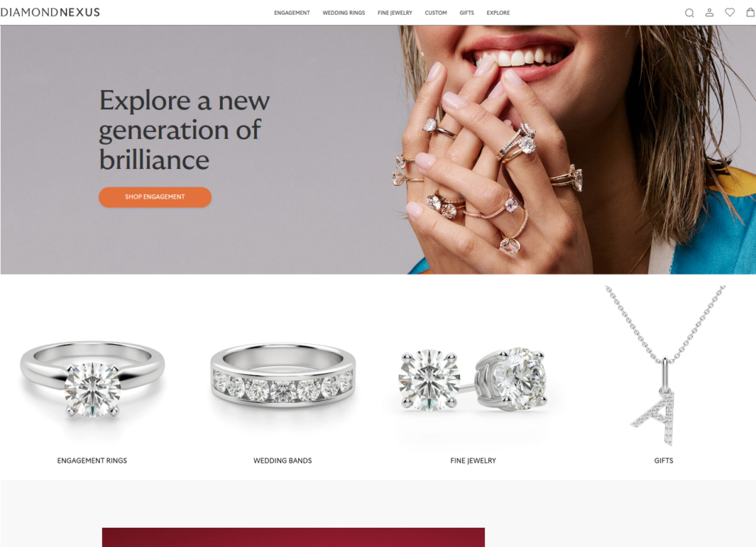Open the Fine Jewelry menu
Screen dimensions: 756x547
(395, 13)
